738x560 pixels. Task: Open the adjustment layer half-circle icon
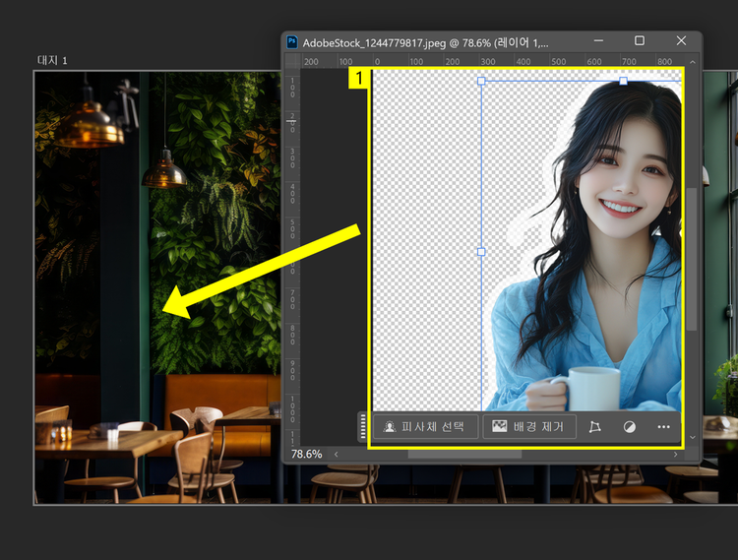click(x=630, y=427)
